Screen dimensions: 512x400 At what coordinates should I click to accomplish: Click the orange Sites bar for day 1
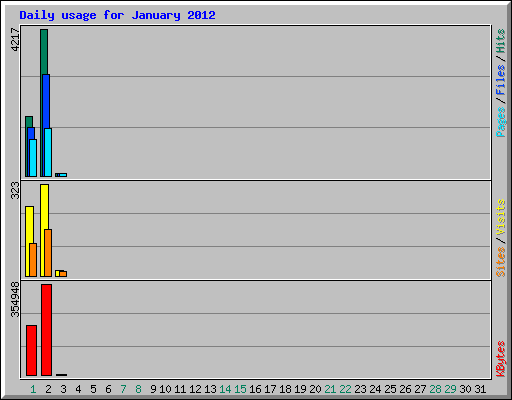(x=33, y=260)
